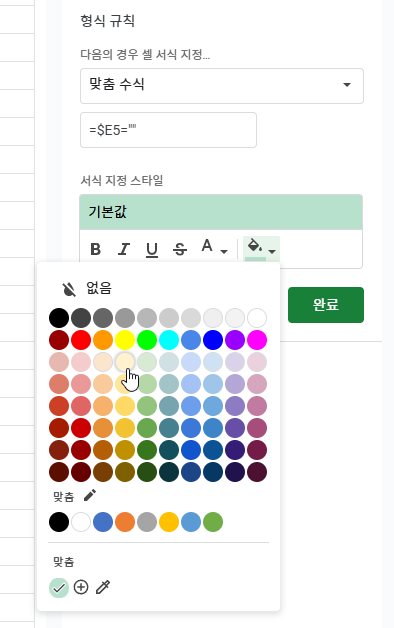394x628 pixels.
Task: Activate the eyedropper color picker tool
Action: click(103, 588)
